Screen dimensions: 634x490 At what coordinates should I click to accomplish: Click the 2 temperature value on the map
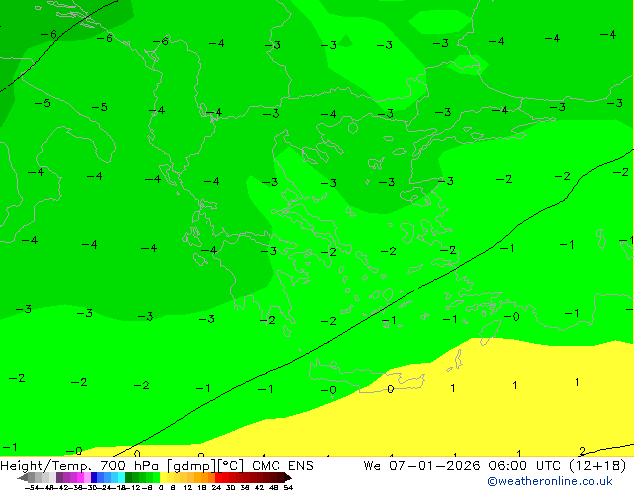582,451
